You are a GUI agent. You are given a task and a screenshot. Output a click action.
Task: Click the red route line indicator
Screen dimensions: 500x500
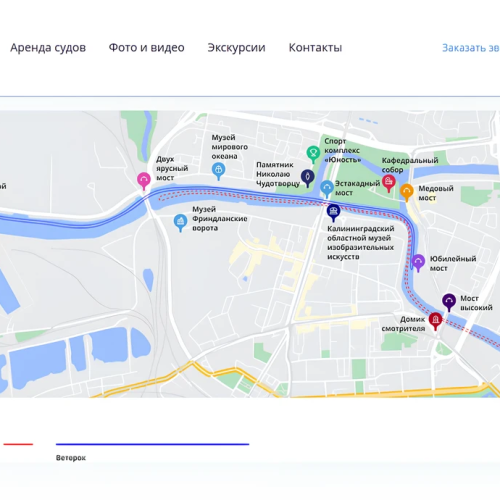click(18, 444)
